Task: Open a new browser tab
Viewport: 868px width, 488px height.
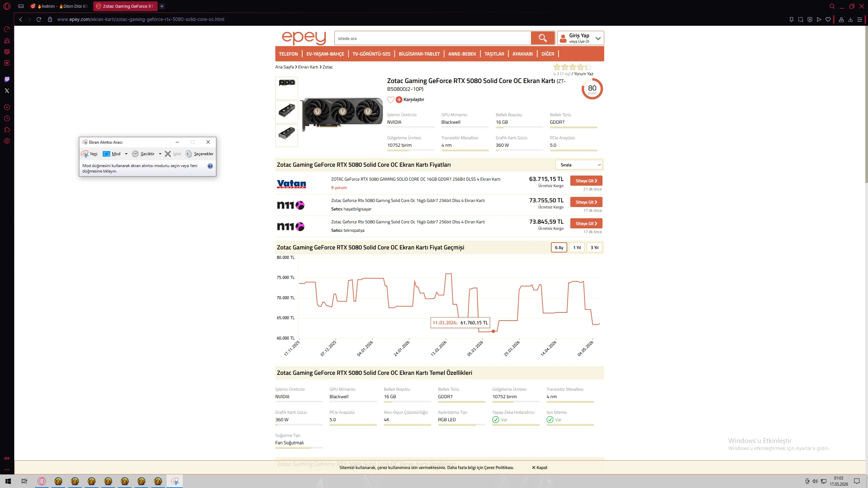Action: (162, 6)
